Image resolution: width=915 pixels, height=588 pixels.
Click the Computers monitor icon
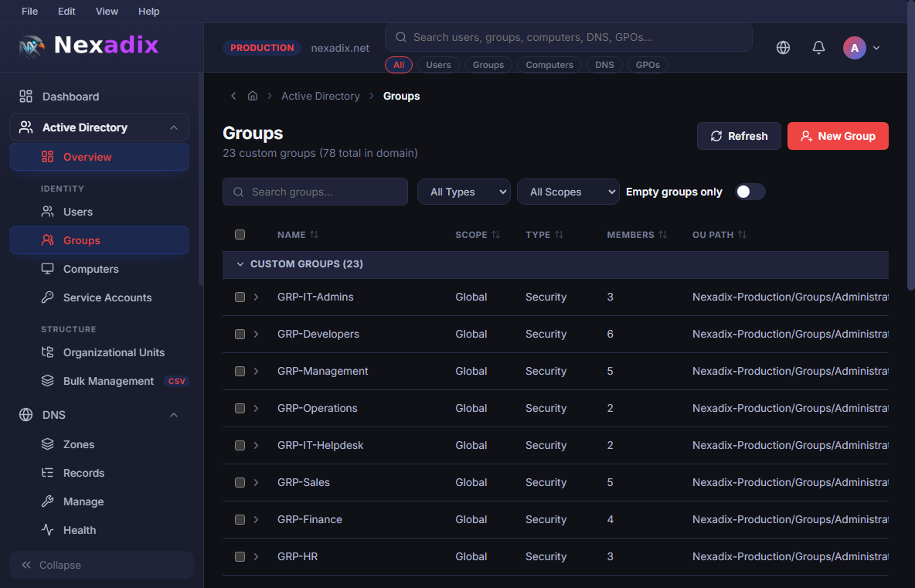coord(47,269)
